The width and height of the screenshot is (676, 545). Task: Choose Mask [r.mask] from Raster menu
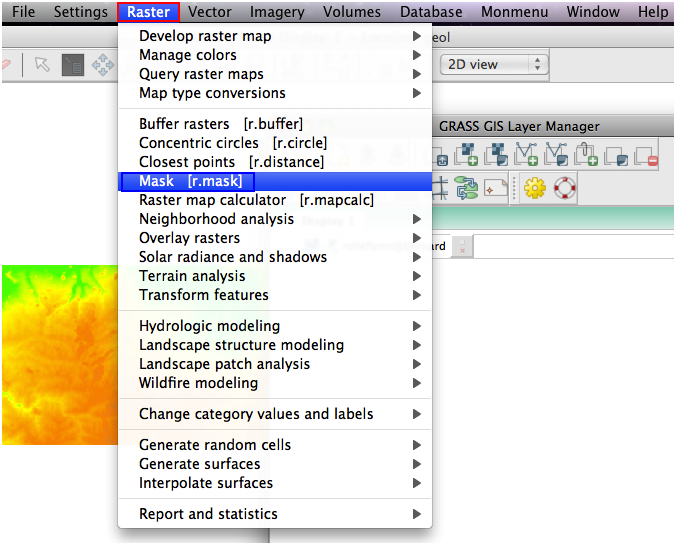click(x=187, y=181)
